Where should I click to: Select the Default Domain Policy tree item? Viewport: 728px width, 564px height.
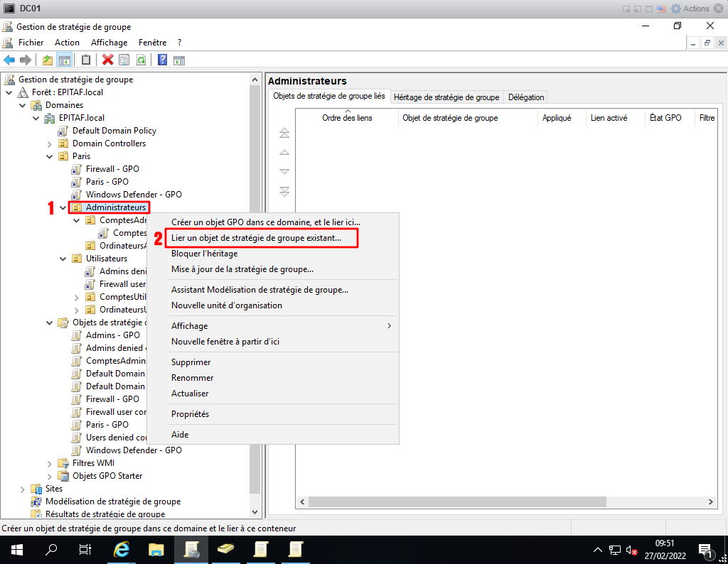pyautogui.click(x=114, y=131)
